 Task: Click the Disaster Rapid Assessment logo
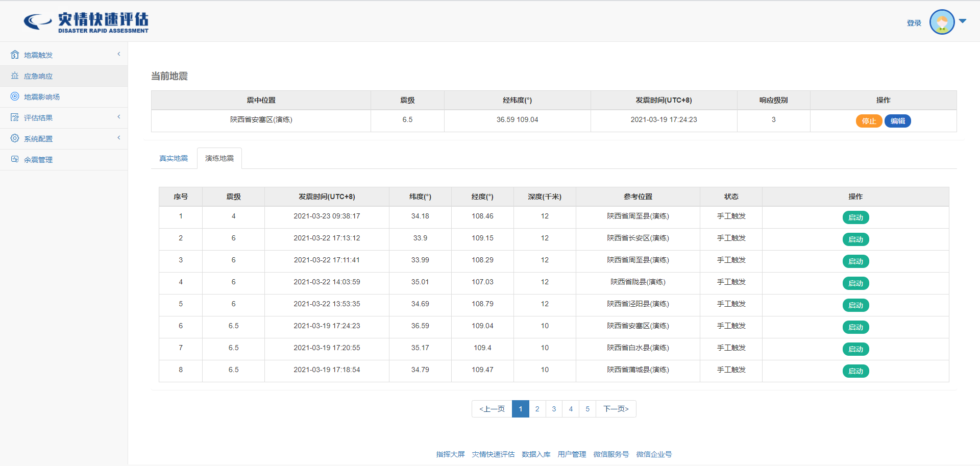click(x=86, y=22)
